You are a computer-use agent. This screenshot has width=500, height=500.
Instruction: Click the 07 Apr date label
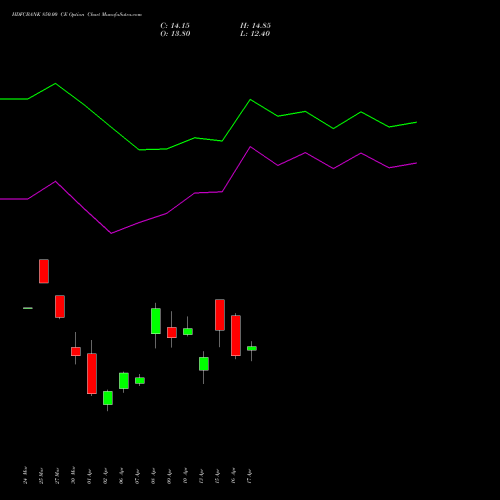coord(138,476)
